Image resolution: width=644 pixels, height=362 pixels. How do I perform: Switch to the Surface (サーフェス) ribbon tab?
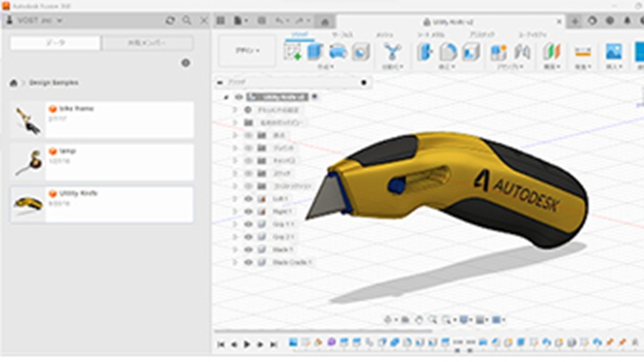coord(342,35)
